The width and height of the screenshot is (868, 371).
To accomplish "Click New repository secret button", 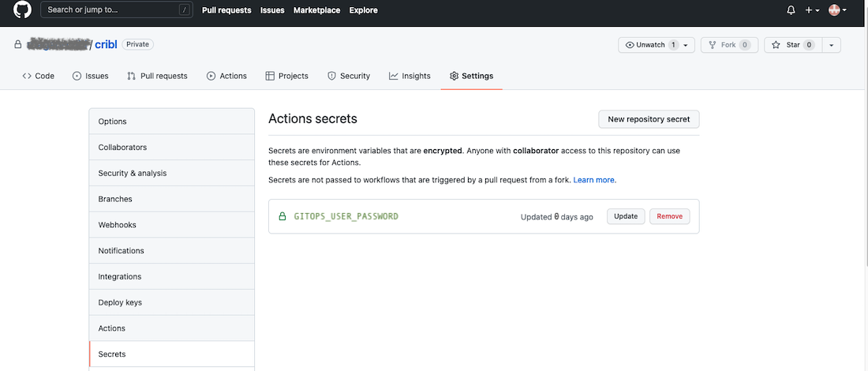I will click(649, 119).
